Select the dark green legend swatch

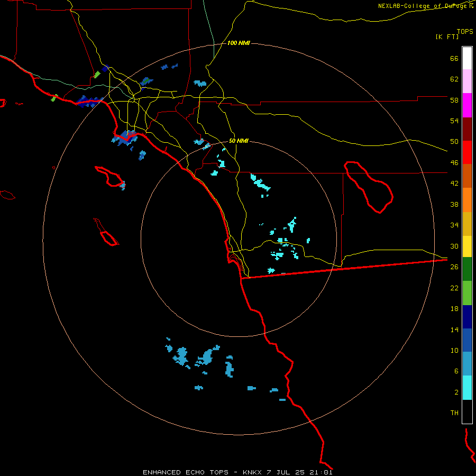tap(467, 269)
